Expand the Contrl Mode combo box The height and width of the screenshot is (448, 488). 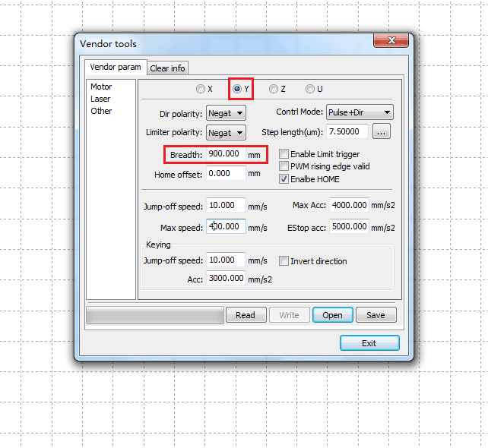pyautogui.click(x=360, y=112)
